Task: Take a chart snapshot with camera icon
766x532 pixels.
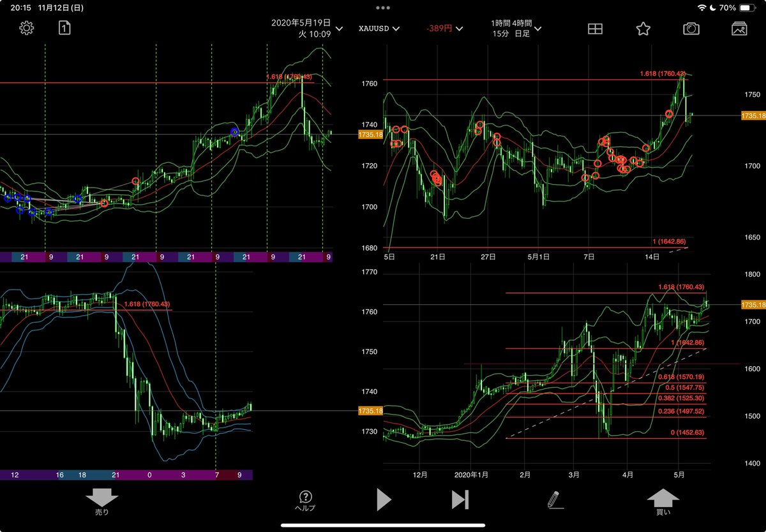Action: tap(690, 29)
